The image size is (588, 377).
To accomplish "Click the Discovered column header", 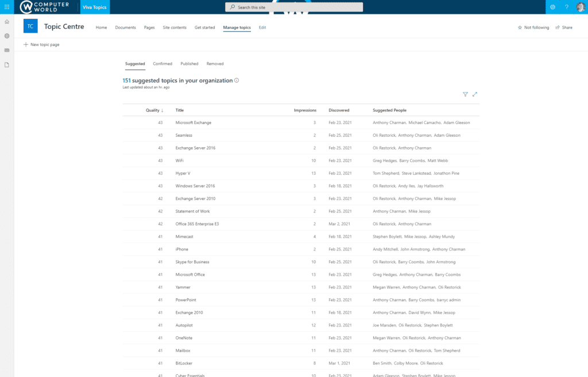I will coord(339,110).
